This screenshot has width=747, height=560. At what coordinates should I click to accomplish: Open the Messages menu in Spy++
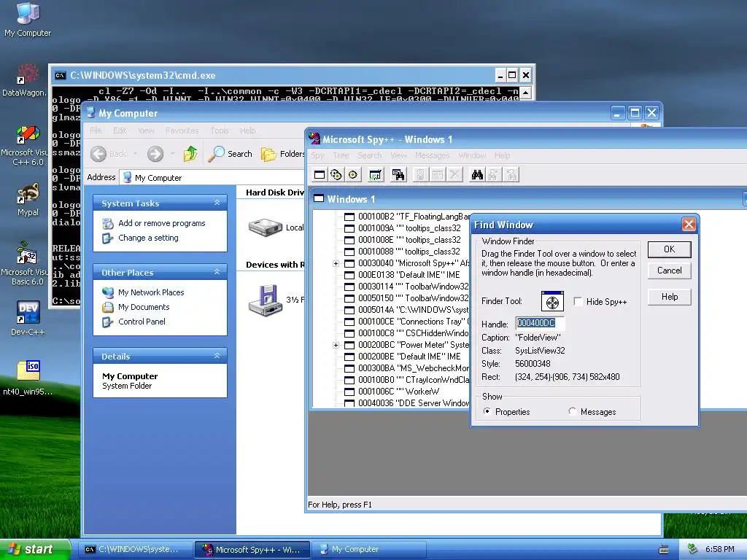click(x=432, y=155)
